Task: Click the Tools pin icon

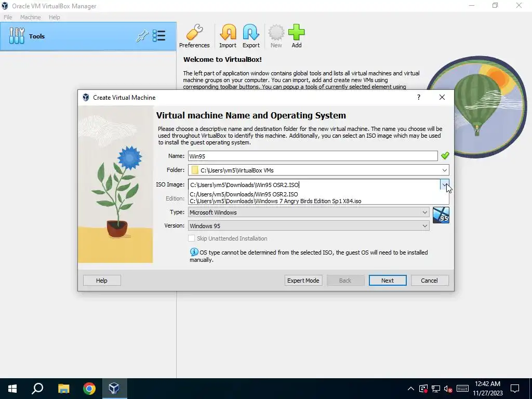Action: 142,36
